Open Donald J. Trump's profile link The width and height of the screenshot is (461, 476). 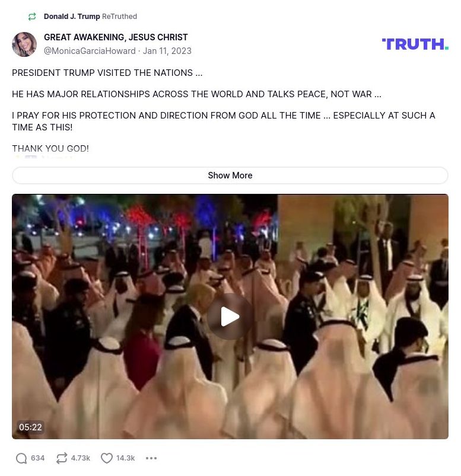pyautogui.click(x=72, y=17)
